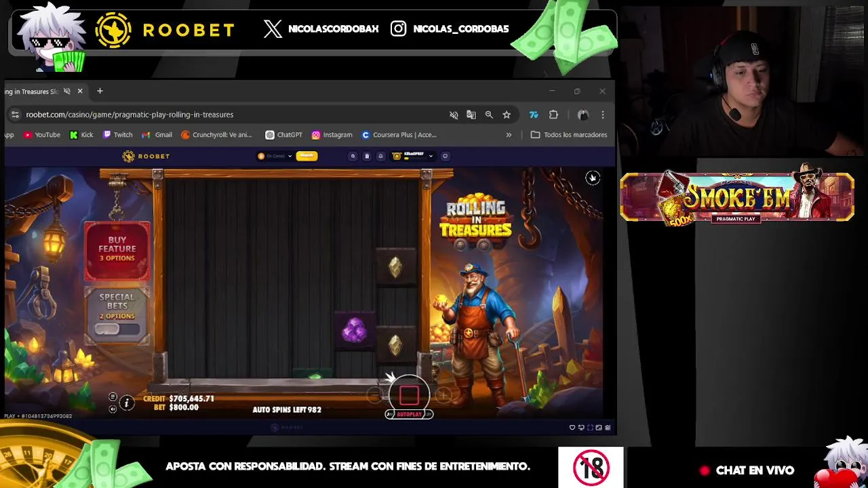Open game live stats icon

click(608, 428)
